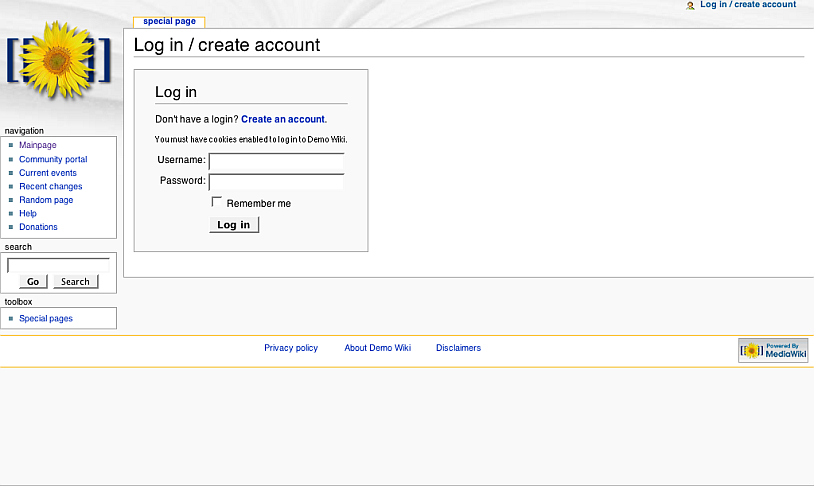
Task: Open the Community portal link
Action: [x=53, y=159]
